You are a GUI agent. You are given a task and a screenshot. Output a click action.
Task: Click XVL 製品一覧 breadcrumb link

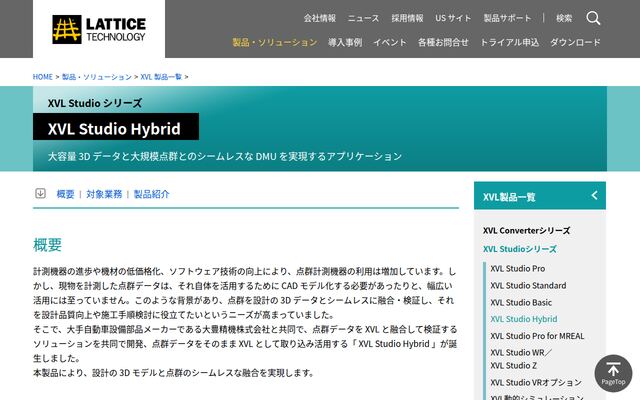pyautogui.click(x=161, y=77)
